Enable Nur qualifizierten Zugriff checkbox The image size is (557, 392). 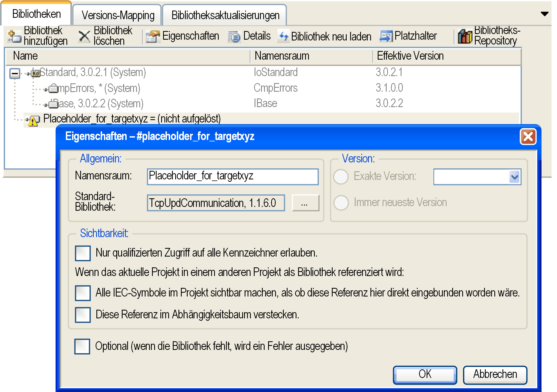pos(83,253)
